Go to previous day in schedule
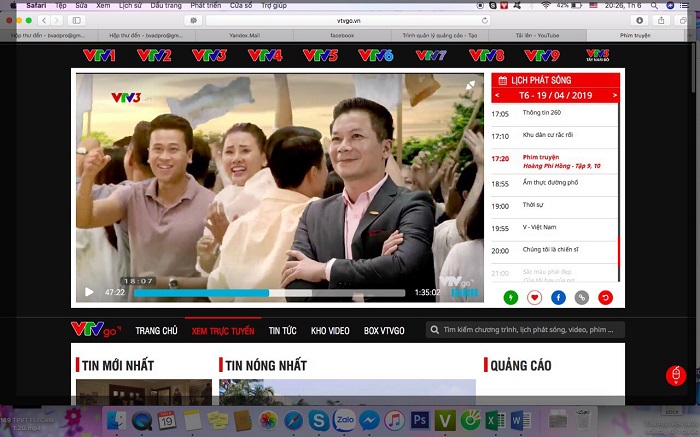Image resolution: width=700 pixels, height=437 pixels. coord(497,95)
